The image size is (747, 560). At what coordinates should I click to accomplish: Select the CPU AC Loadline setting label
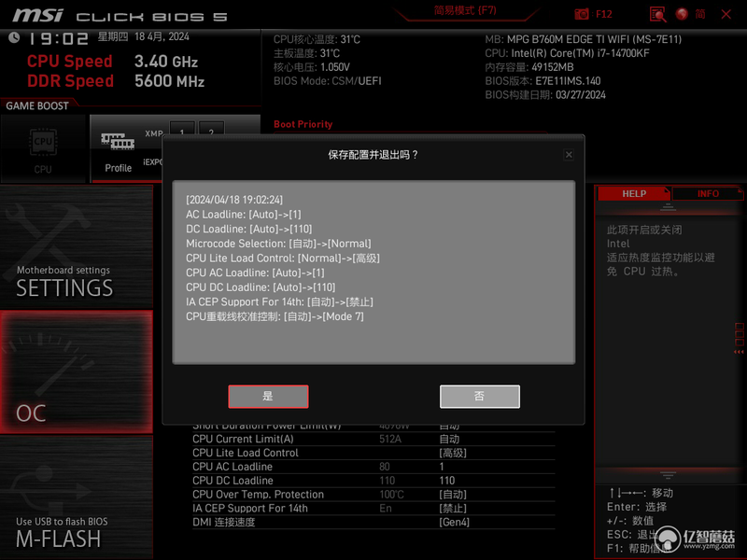pyautogui.click(x=233, y=467)
